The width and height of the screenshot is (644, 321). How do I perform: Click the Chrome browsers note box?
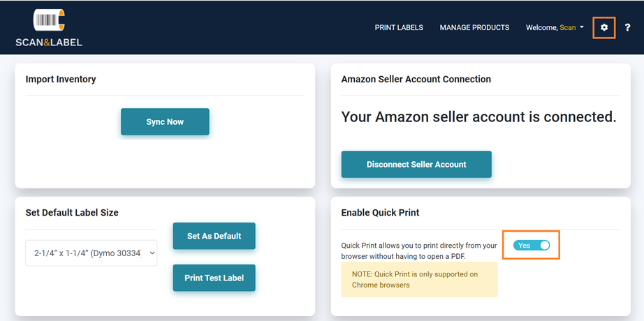pos(419,280)
